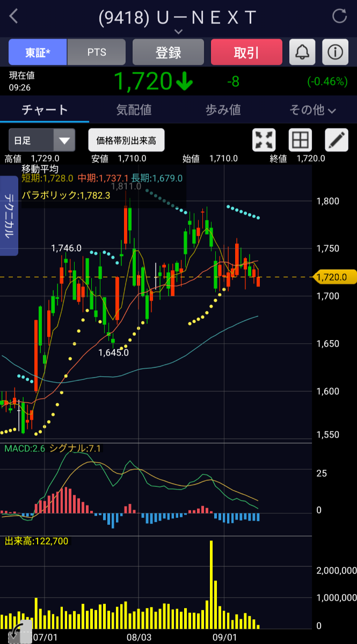Screen dimensions: 357x644
Task: Expand chart to fullscreen
Action: pyautogui.click(x=264, y=140)
